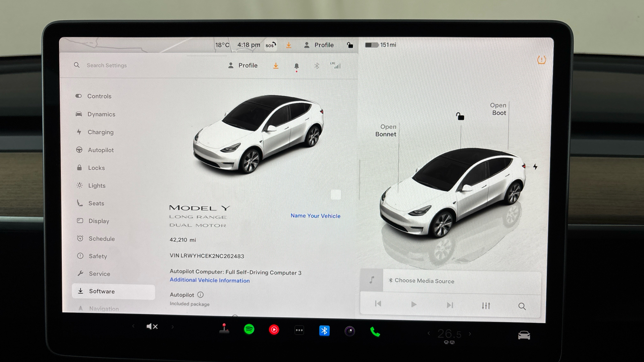The image size is (644, 362).
Task: Open the Dynamics settings menu
Action: [x=96, y=114]
